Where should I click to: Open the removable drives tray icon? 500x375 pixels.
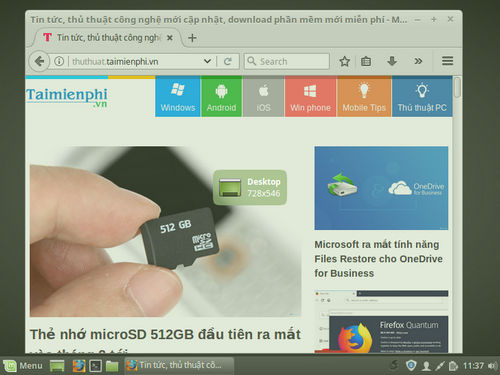pos(453,366)
